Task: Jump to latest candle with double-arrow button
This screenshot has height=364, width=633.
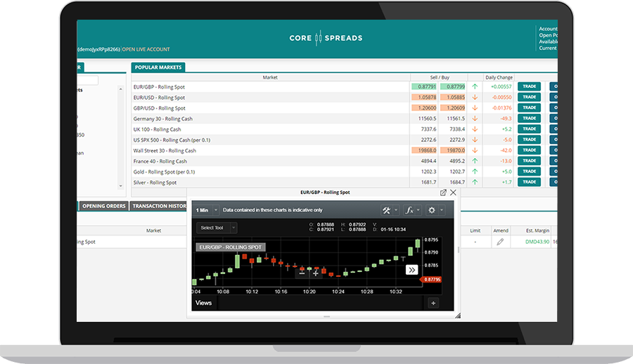Action: coord(411,270)
